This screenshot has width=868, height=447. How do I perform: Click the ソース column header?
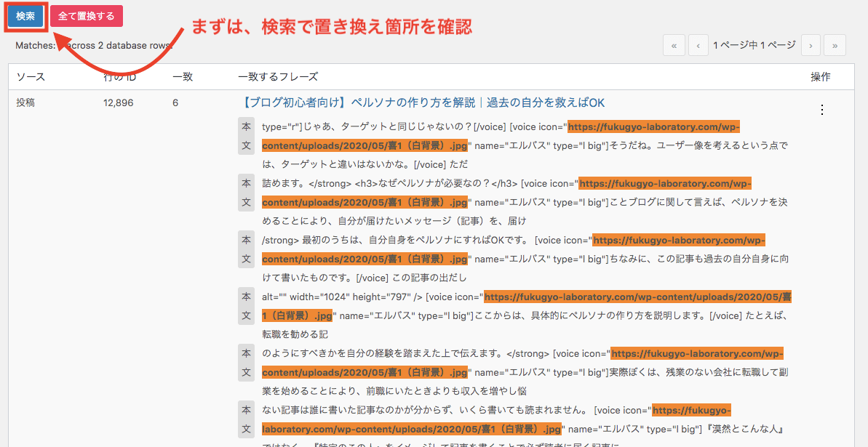click(x=31, y=77)
